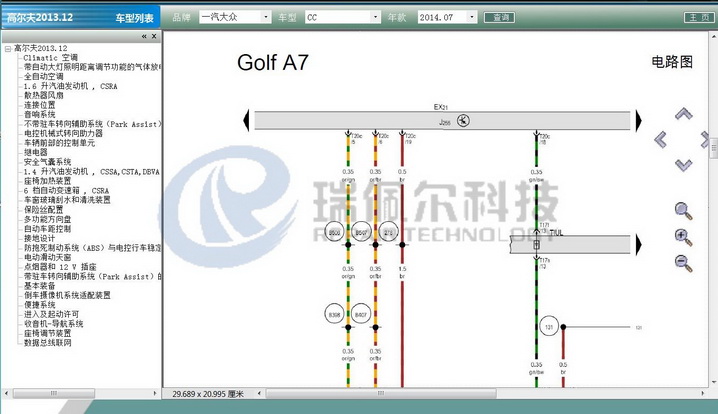Close the left tree panel with x
Viewport: 718px width, 414px height.
tap(153, 36)
